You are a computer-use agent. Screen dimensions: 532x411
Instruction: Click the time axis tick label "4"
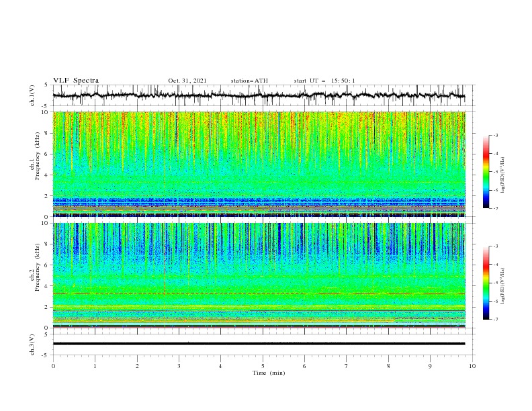[221, 366]
